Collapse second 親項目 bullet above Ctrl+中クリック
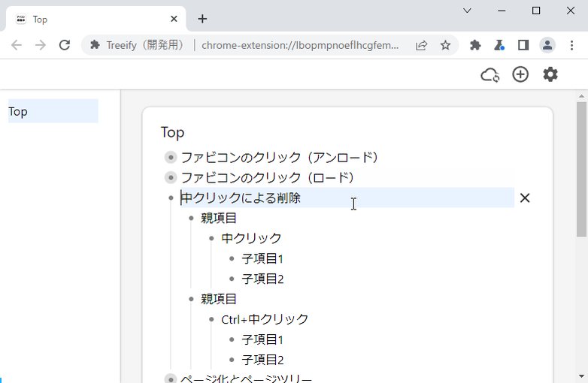 coord(191,299)
